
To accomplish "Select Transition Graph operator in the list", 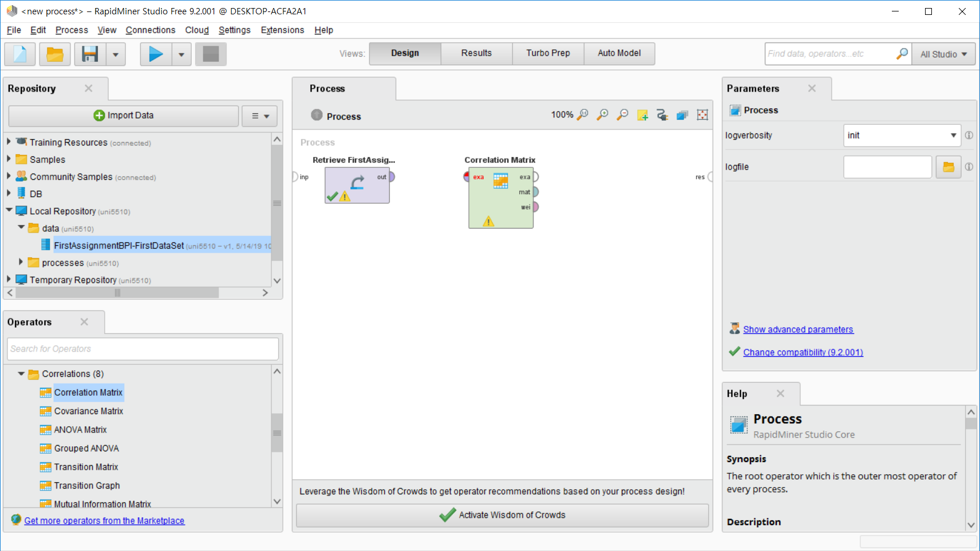I will point(87,486).
